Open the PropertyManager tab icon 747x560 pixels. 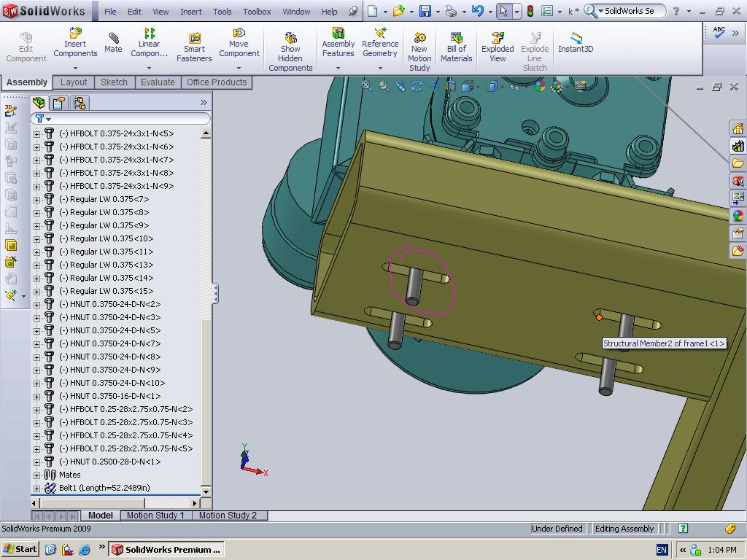[59, 103]
